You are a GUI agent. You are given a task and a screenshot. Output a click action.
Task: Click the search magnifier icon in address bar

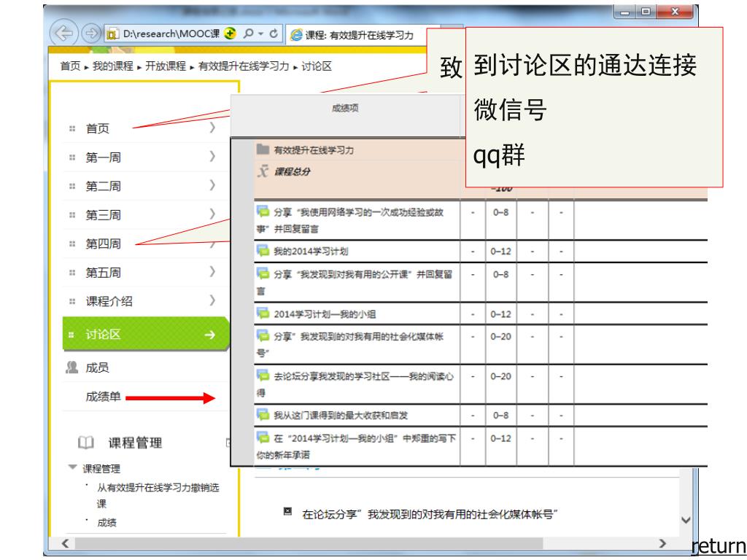pyautogui.click(x=248, y=34)
